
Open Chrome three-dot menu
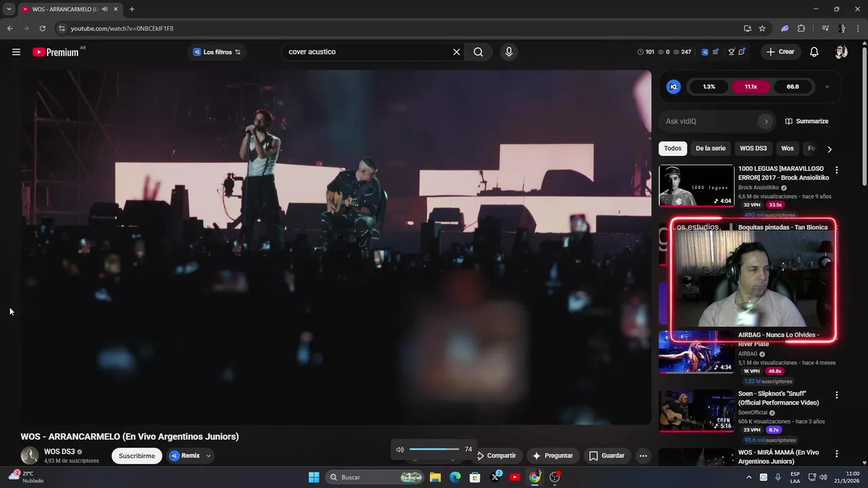[x=856, y=28]
